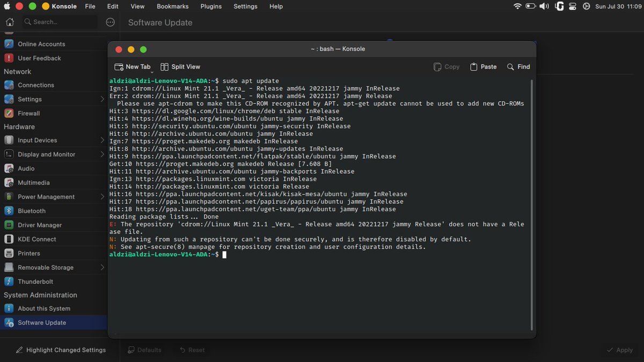The height and width of the screenshot is (362, 644).
Task: Click the 'sudo apt update' command text
Action: pyautogui.click(x=251, y=81)
